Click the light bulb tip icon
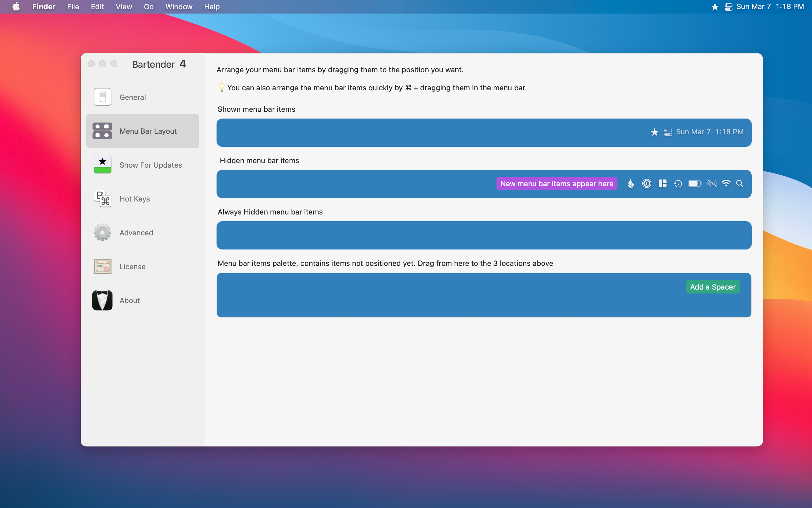Viewport: 812px width, 508px height. [x=221, y=88]
